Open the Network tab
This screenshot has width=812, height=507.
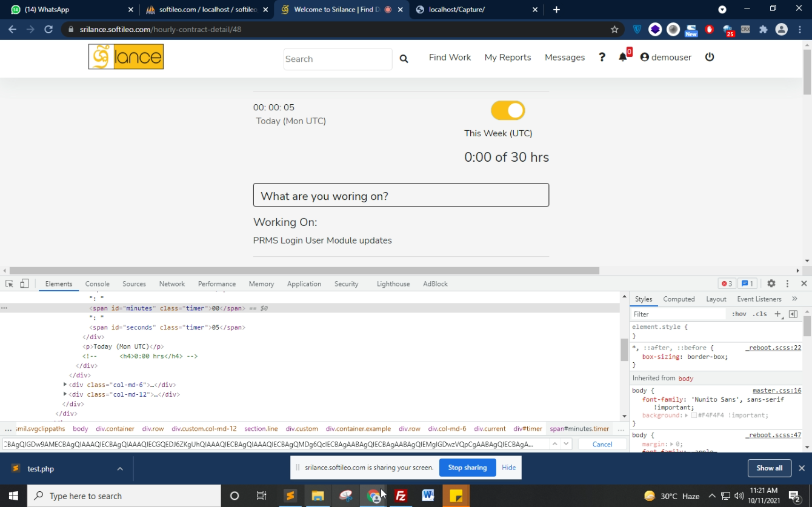tap(172, 283)
